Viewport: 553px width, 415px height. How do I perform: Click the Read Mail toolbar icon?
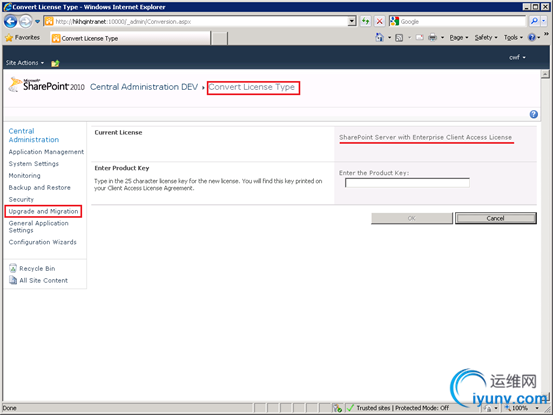click(419, 37)
